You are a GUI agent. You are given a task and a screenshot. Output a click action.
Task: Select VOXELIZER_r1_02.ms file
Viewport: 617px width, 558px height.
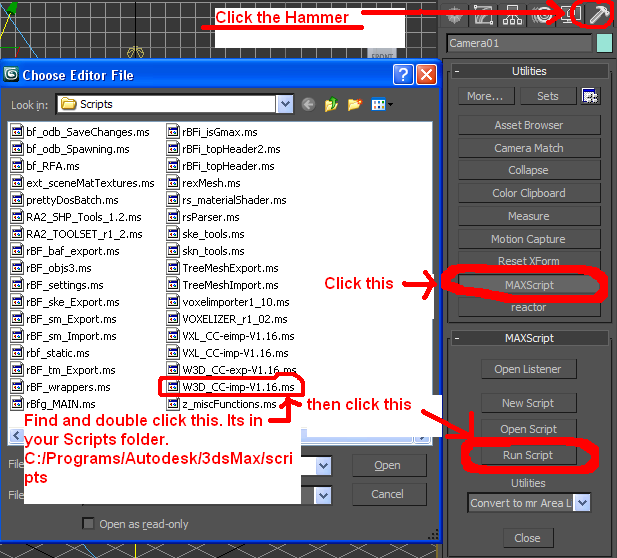(x=227, y=319)
